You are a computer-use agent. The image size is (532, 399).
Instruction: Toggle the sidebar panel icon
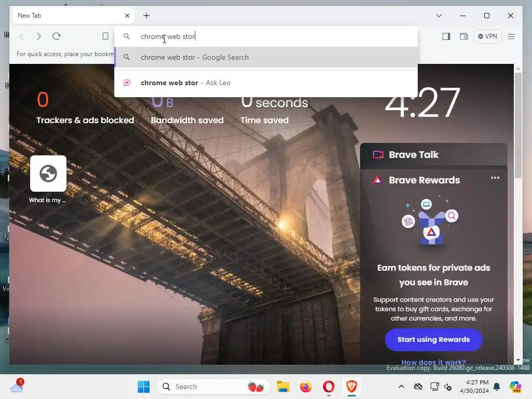tap(446, 36)
